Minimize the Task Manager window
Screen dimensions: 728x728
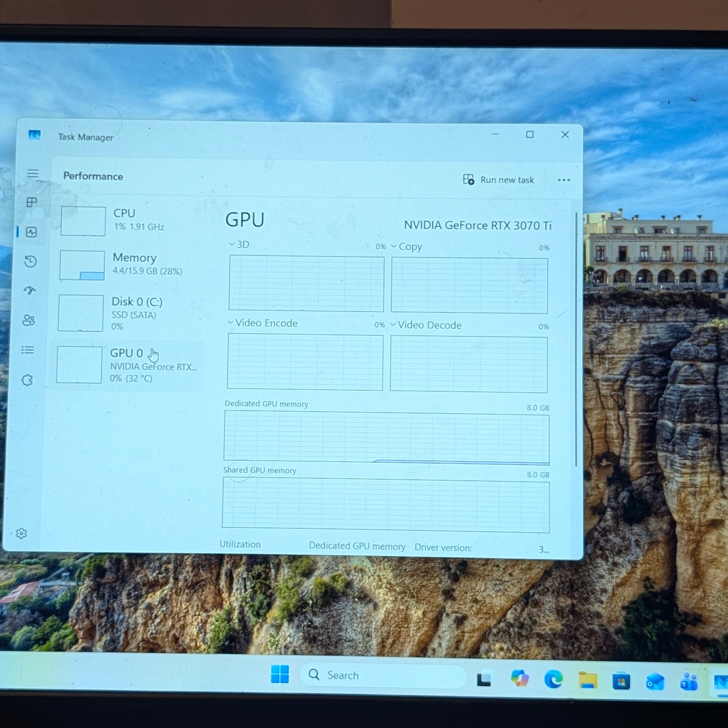click(x=495, y=134)
